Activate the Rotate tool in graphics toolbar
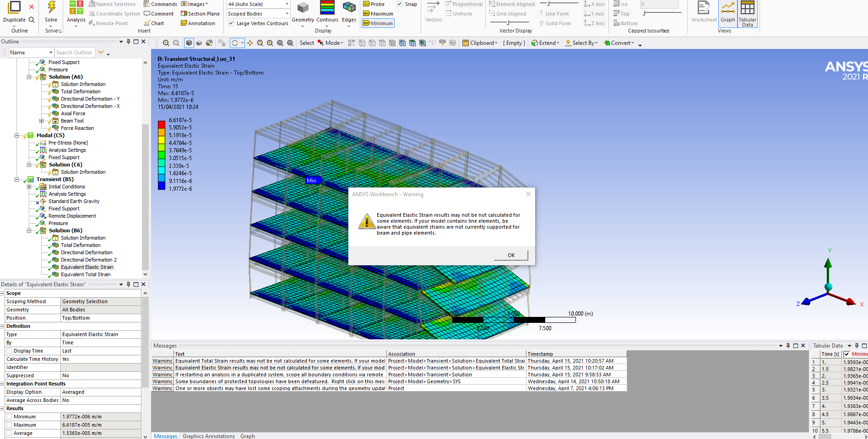The width and height of the screenshot is (868, 439). tap(235, 43)
